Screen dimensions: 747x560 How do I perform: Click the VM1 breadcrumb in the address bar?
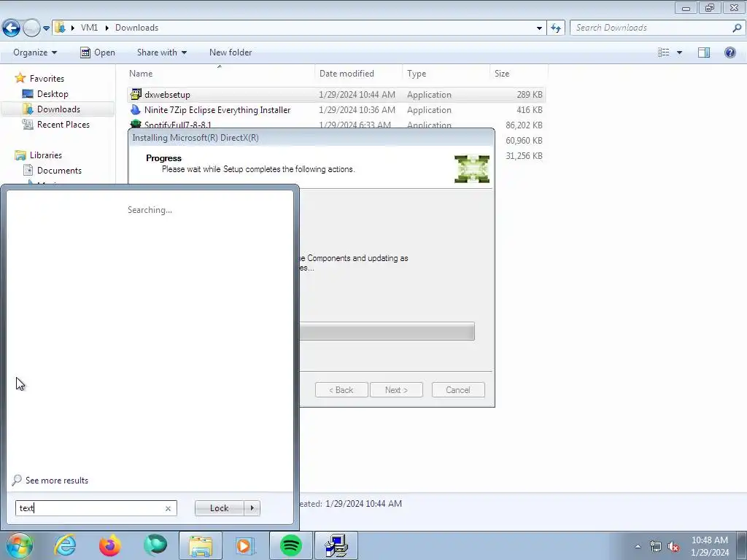(x=89, y=28)
